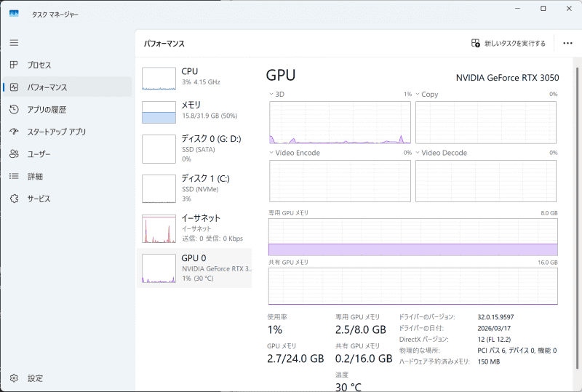Click driver date 2026/03/17

(494, 328)
